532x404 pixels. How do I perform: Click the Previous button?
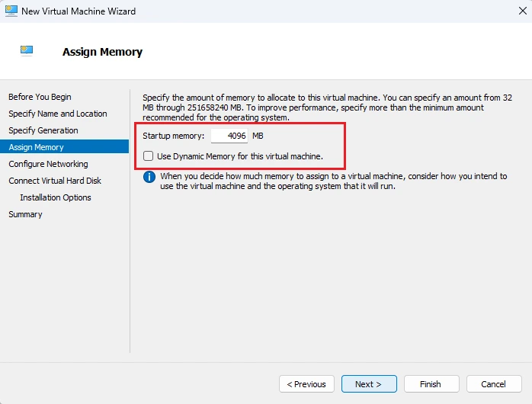306,384
